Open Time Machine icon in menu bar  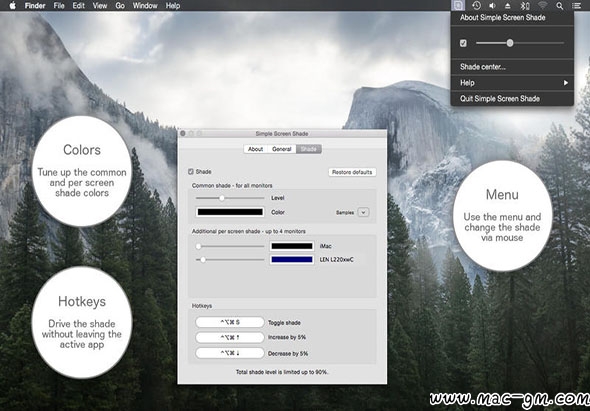pos(476,6)
